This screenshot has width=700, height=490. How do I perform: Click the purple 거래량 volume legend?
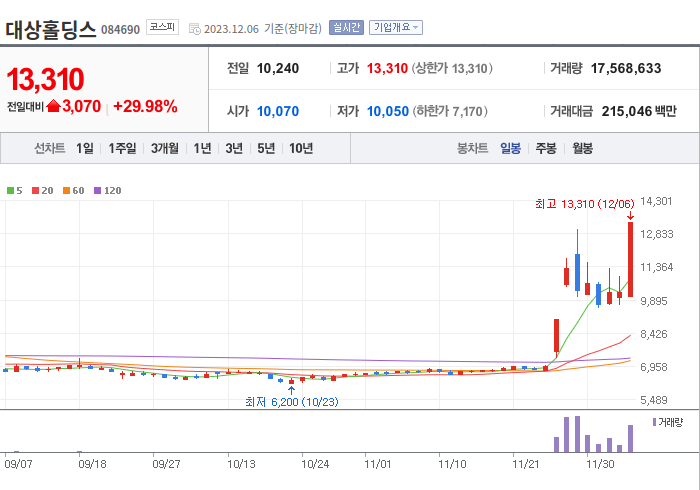(667, 422)
